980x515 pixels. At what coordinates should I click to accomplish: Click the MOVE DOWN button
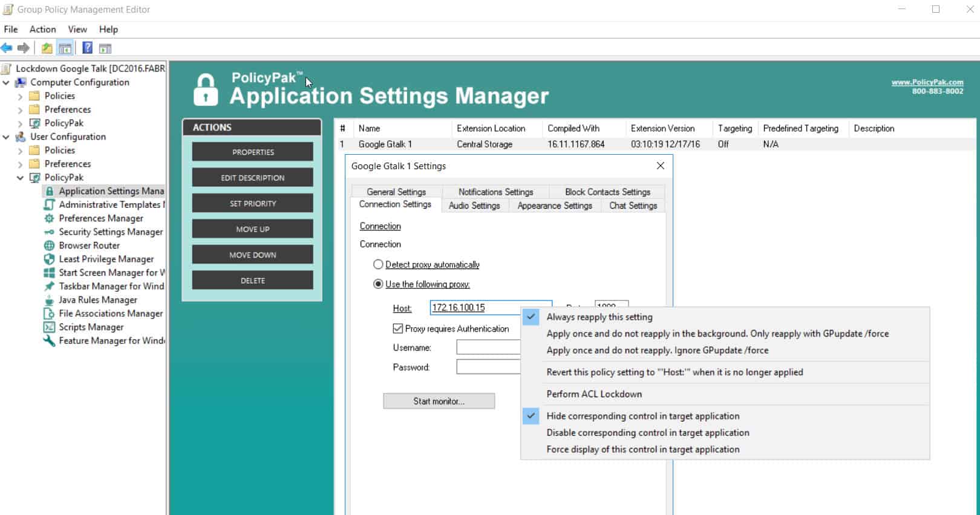point(253,254)
